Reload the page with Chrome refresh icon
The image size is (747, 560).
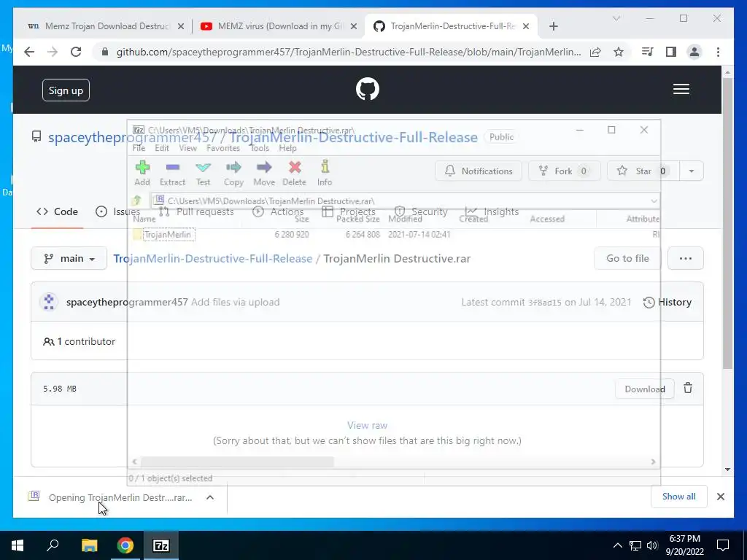tap(76, 52)
